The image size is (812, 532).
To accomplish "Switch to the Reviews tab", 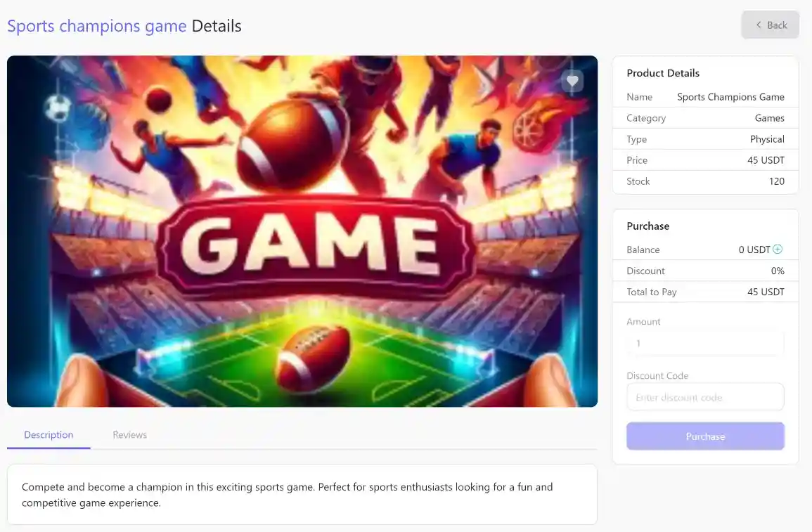I will click(130, 435).
